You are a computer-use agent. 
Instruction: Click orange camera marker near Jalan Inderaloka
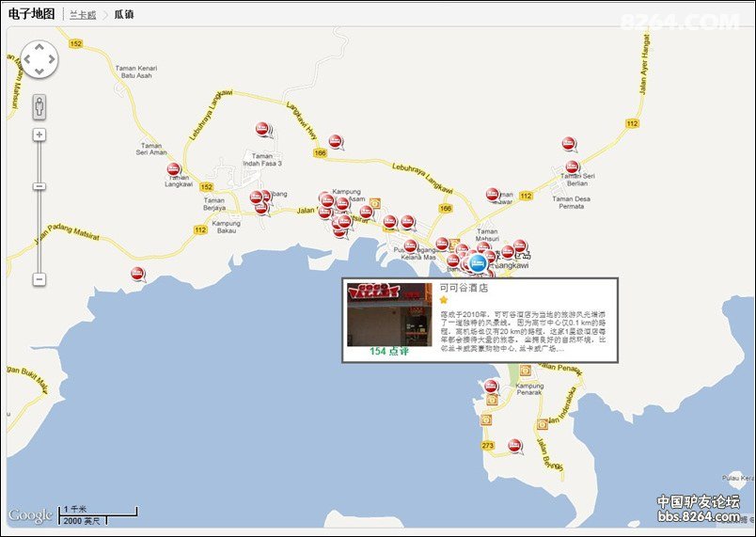click(x=543, y=424)
